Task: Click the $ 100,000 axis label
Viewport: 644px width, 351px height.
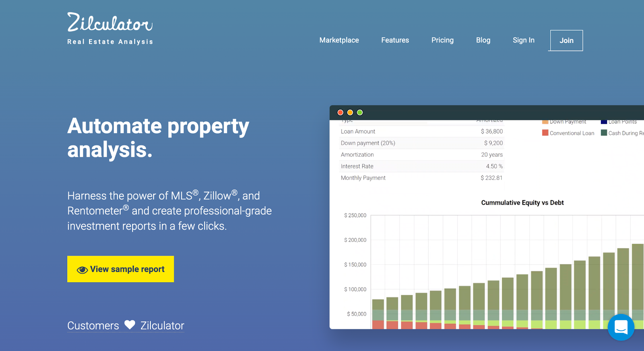Action: tap(355, 289)
